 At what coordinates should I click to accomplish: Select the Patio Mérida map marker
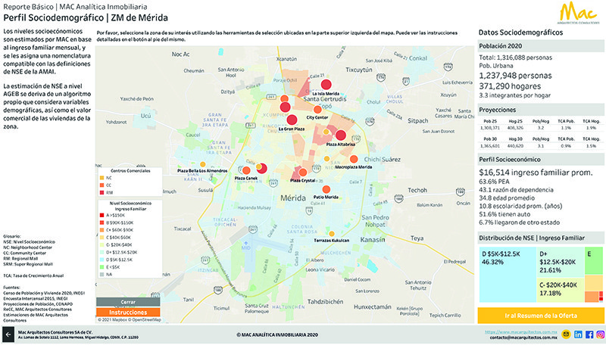click(x=324, y=190)
